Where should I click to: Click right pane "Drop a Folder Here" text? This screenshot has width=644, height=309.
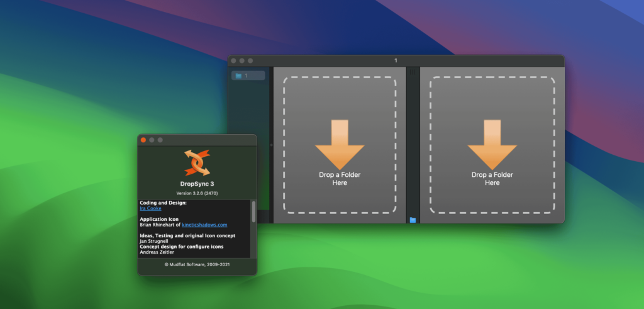[x=492, y=179]
